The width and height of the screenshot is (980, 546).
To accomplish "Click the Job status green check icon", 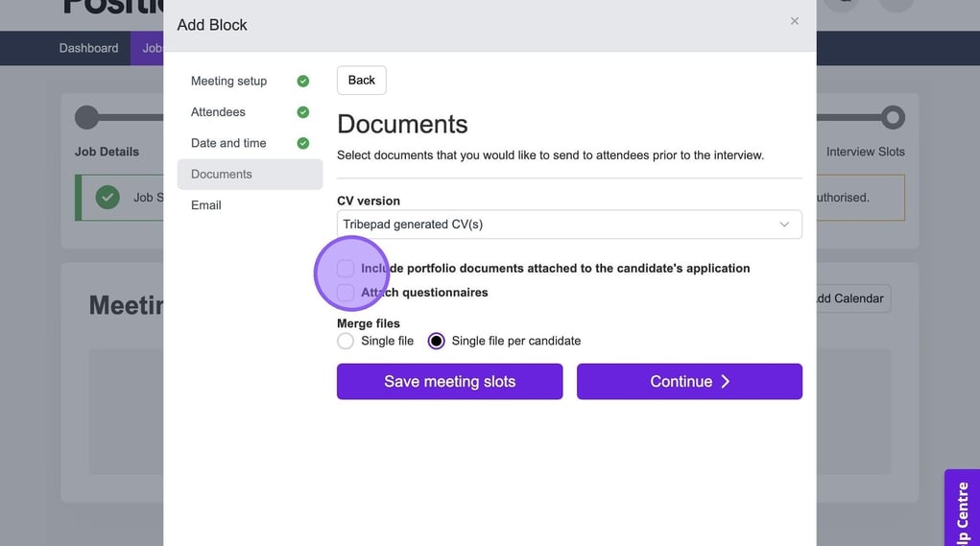I will 108,198.
